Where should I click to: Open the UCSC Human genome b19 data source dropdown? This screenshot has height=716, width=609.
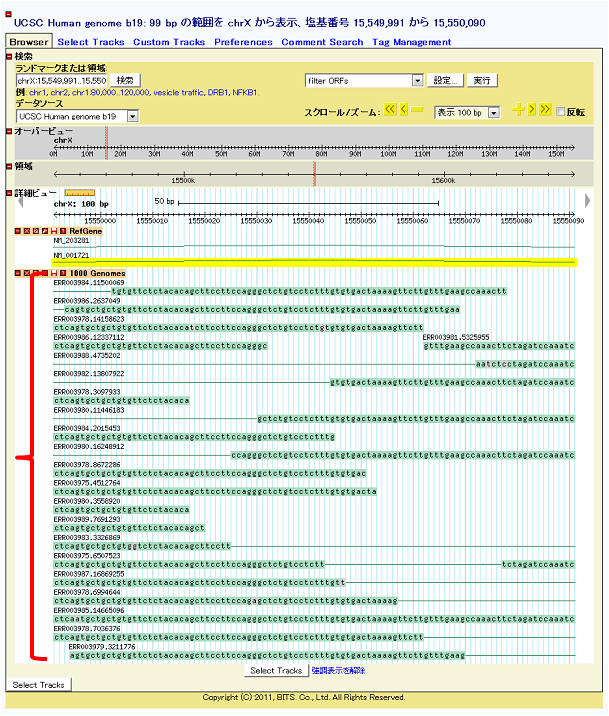coord(77,116)
